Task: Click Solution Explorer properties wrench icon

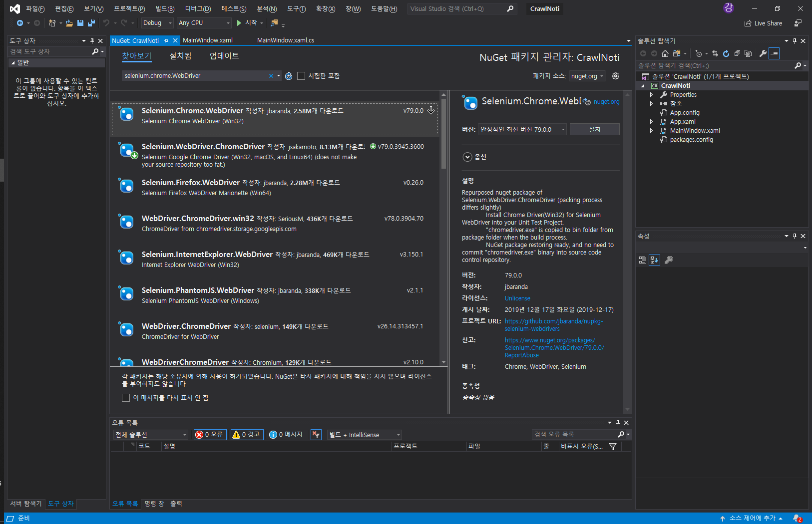Action: click(x=763, y=53)
